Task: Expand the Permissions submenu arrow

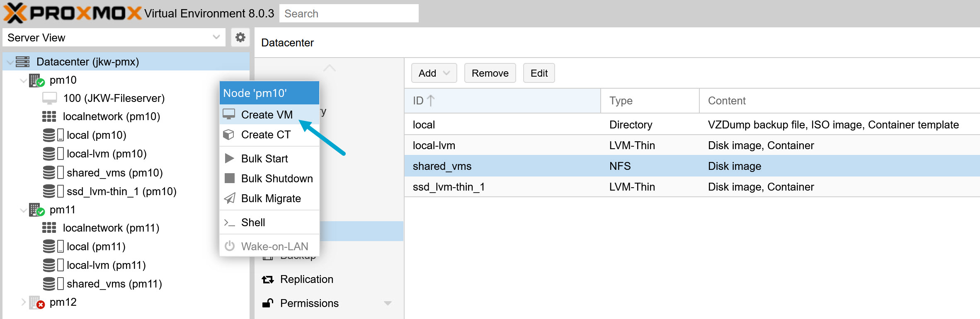Action: (388, 303)
